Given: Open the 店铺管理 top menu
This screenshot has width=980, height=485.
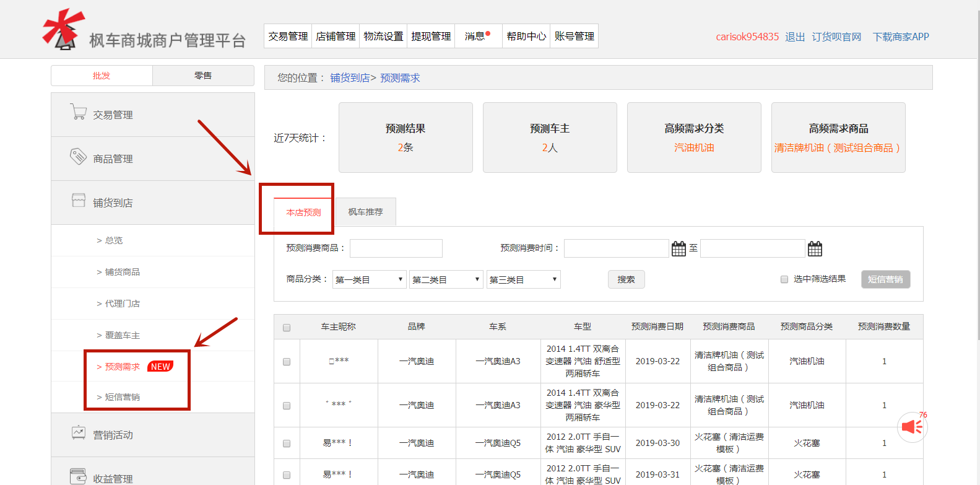Looking at the screenshot, I should pyautogui.click(x=336, y=37).
